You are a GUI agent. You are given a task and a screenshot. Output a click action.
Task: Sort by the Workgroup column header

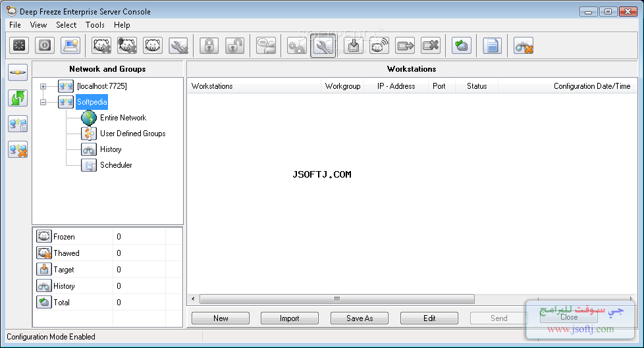[342, 86]
